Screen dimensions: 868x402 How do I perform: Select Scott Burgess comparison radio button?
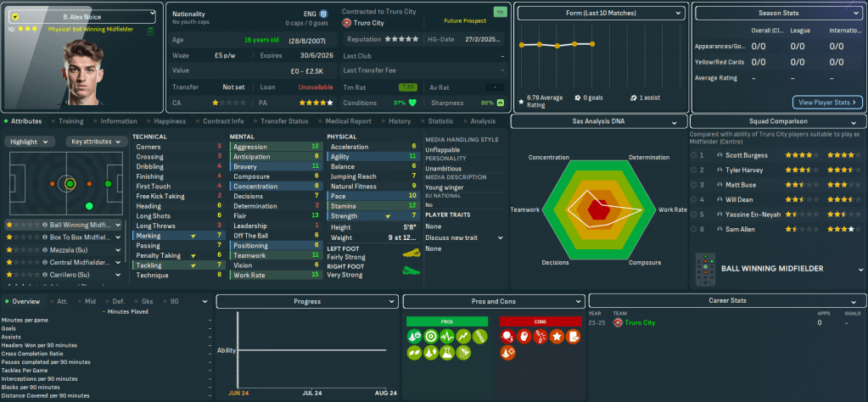693,155
